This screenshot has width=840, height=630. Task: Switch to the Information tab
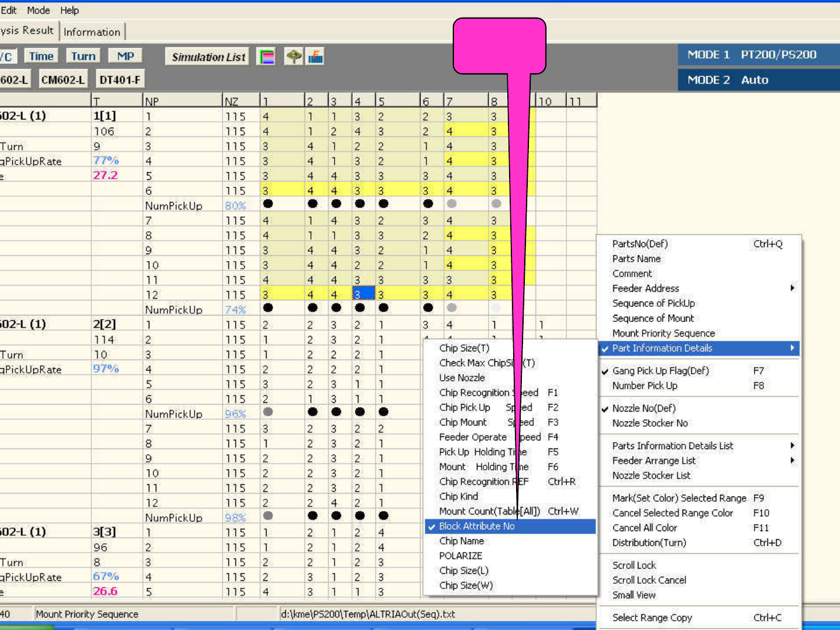click(x=92, y=32)
